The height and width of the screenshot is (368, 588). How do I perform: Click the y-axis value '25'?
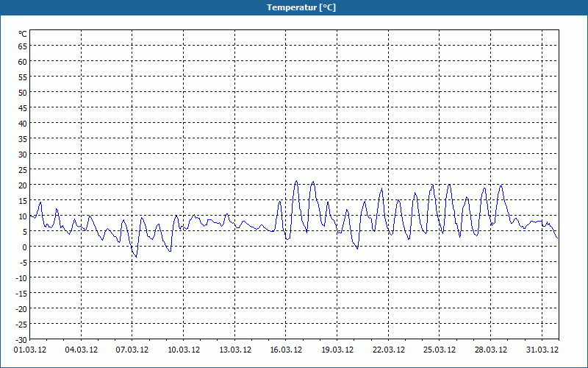coord(23,170)
